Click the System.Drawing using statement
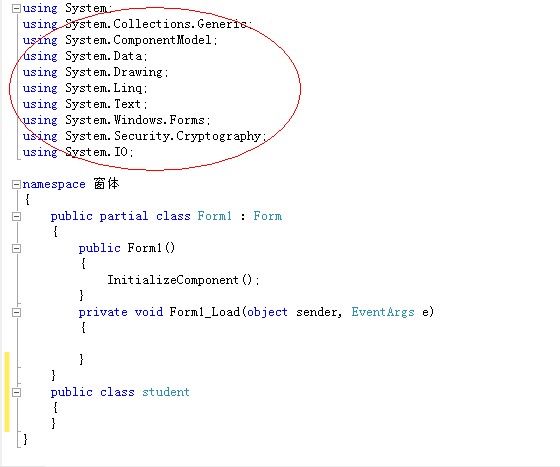The height and width of the screenshot is (467, 560). (95, 72)
